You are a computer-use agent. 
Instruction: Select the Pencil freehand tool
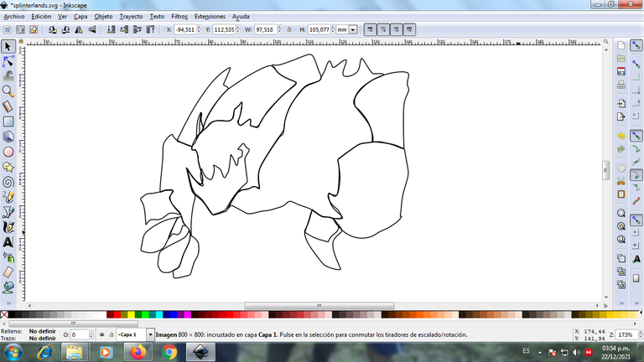coord(8,197)
